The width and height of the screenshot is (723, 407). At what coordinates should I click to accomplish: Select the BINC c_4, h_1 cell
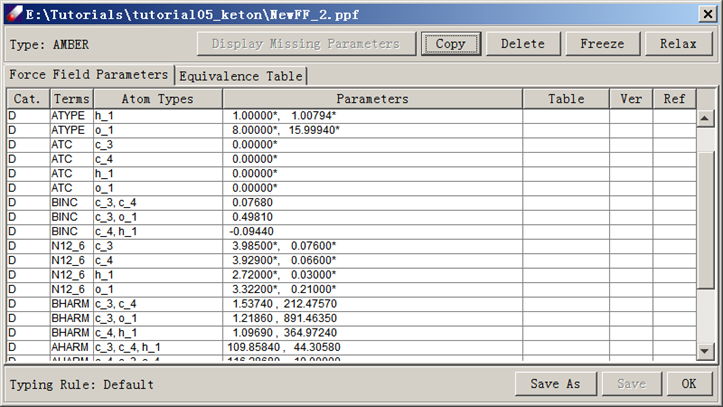[x=158, y=231]
